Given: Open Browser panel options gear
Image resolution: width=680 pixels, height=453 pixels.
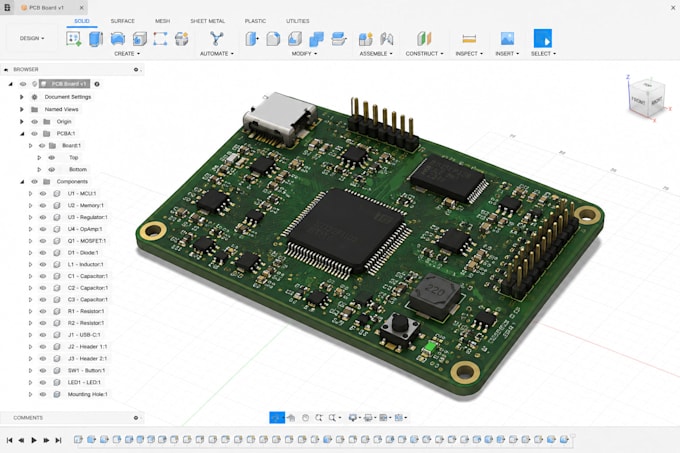Looking at the screenshot, I should click(x=136, y=69).
